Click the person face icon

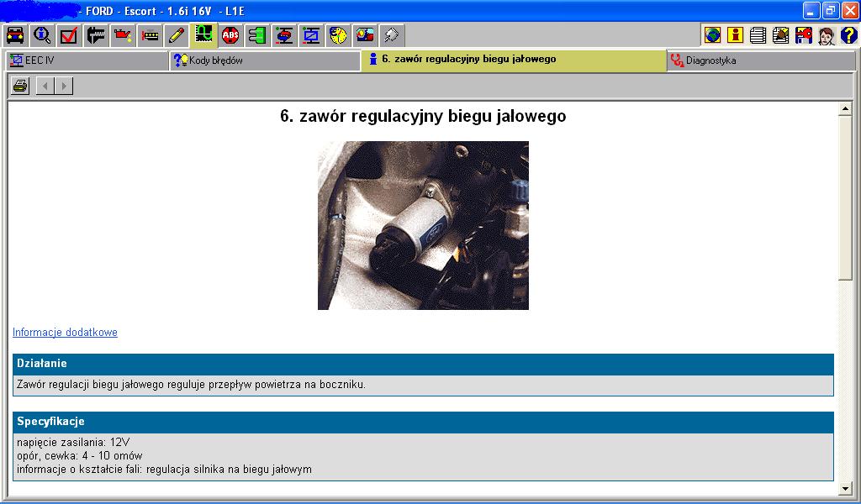point(826,35)
